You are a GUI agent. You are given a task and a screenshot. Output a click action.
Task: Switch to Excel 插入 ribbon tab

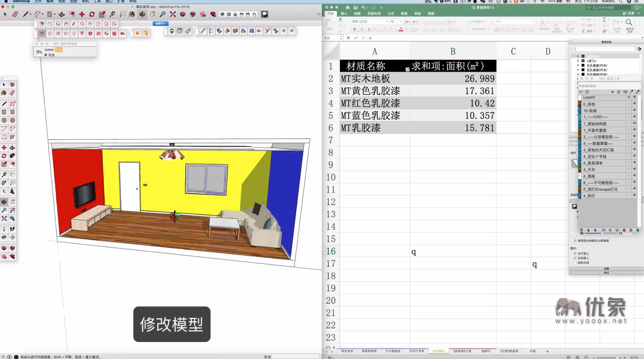click(344, 14)
